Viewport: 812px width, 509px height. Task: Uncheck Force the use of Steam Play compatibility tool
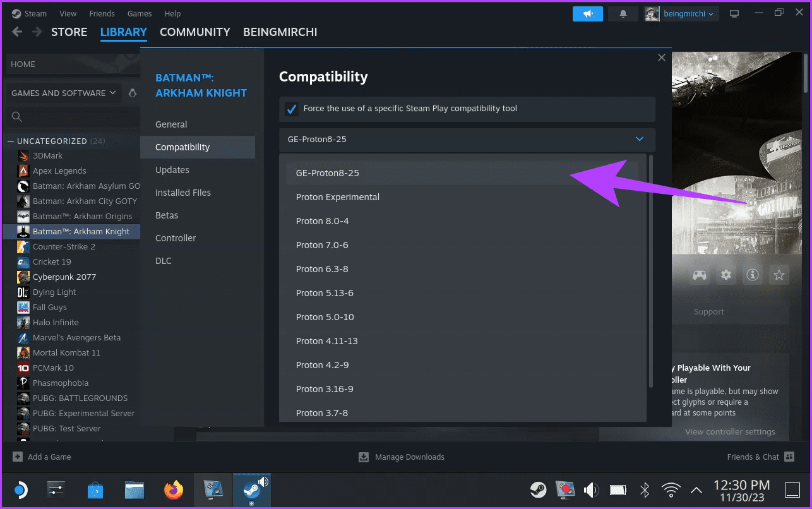(291, 109)
